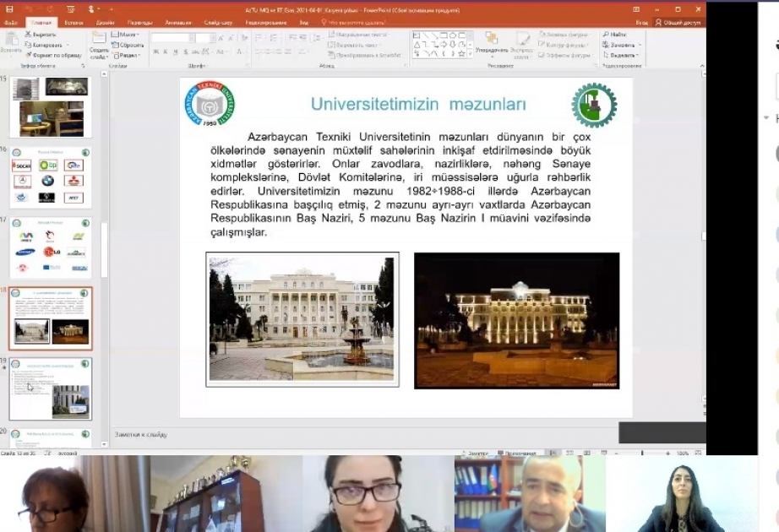
Task: Click the Arrange (Упорядочить) button
Action: (x=492, y=44)
